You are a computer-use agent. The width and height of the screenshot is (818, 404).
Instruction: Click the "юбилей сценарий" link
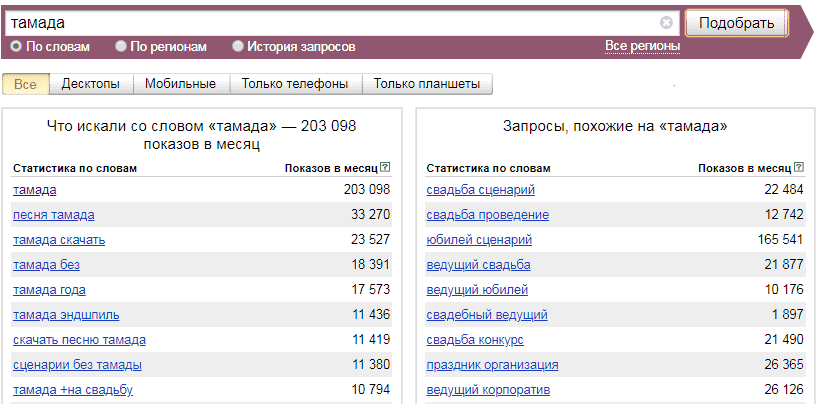click(x=479, y=240)
